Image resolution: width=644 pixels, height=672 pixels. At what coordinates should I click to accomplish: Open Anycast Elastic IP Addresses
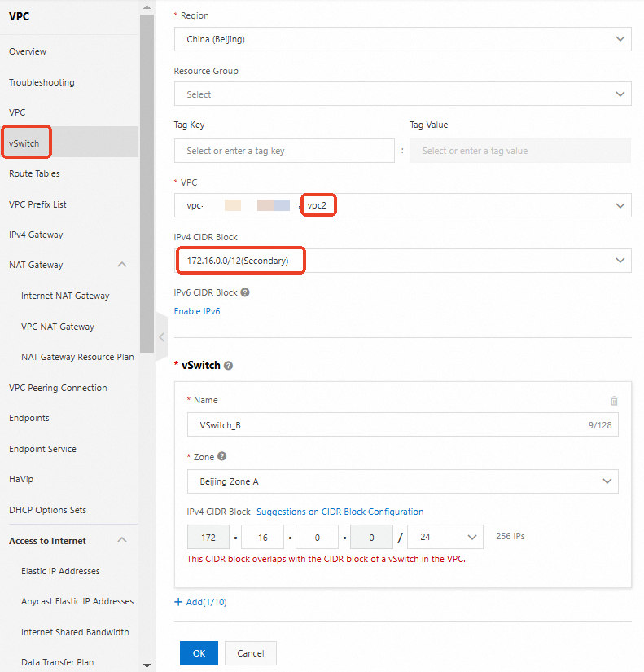77,601
